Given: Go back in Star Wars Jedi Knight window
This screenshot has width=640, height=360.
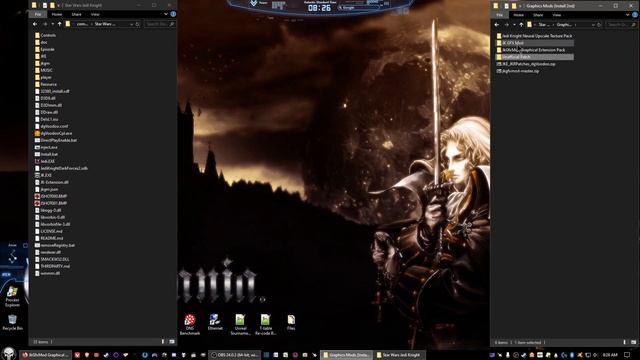Looking at the screenshot, I should (x=35, y=24).
